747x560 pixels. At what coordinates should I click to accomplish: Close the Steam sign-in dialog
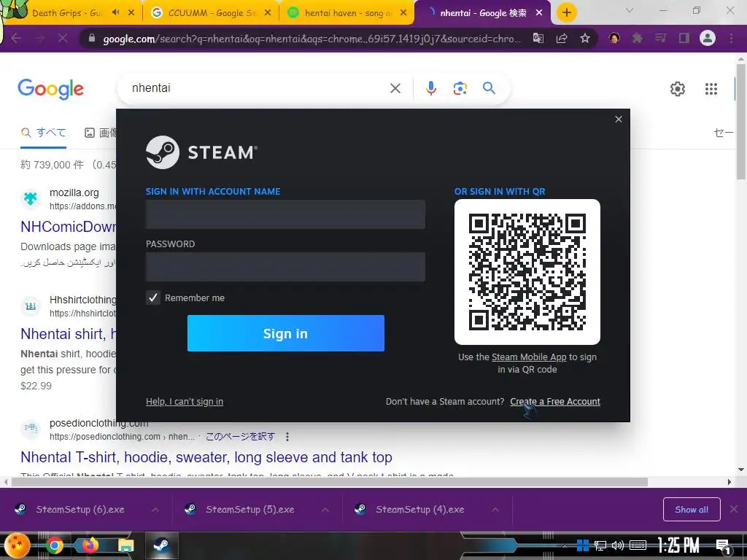[619, 119]
